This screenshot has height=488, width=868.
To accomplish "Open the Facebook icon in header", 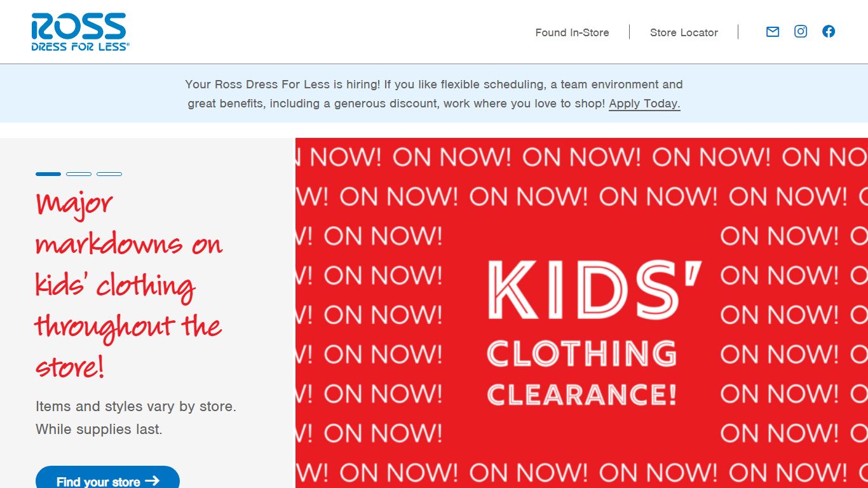I will 829,32.
